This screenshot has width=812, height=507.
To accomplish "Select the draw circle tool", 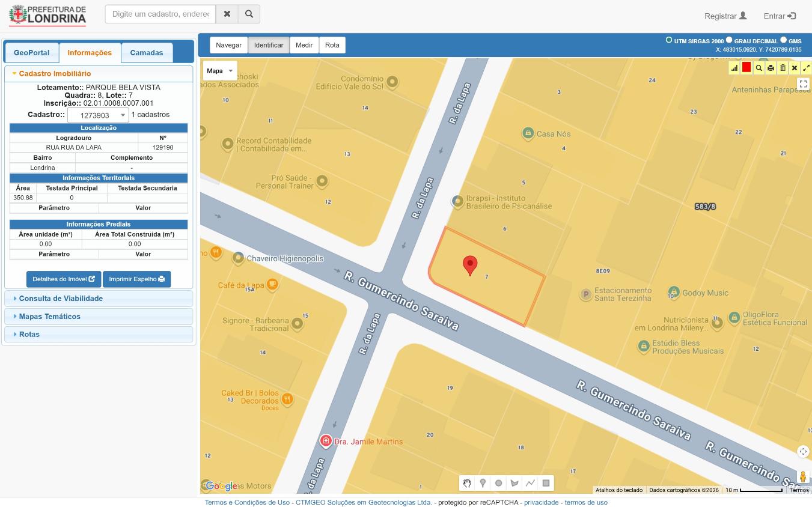I will tap(498, 483).
